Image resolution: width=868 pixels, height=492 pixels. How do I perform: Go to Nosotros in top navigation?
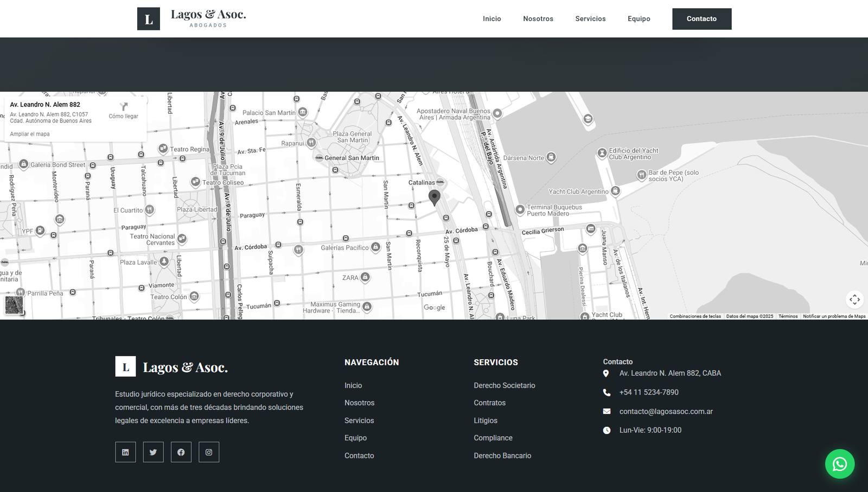[538, 19]
